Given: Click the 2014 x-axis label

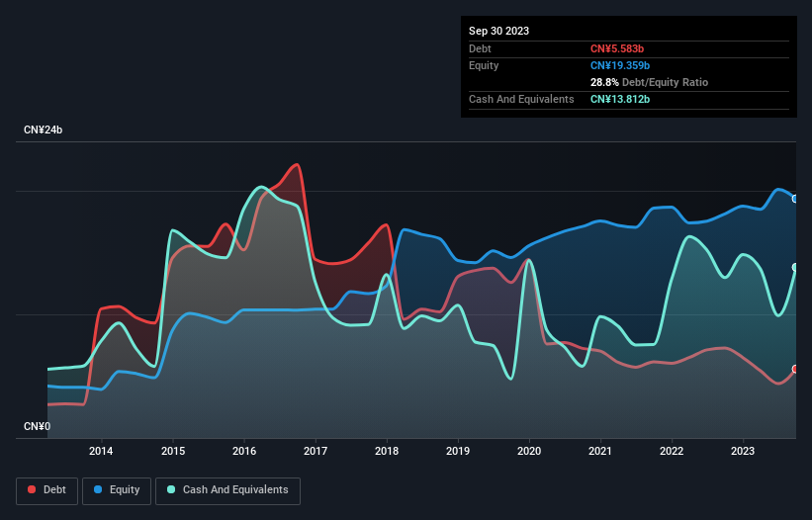Looking at the screenshot, I should [x=101, y=451].
